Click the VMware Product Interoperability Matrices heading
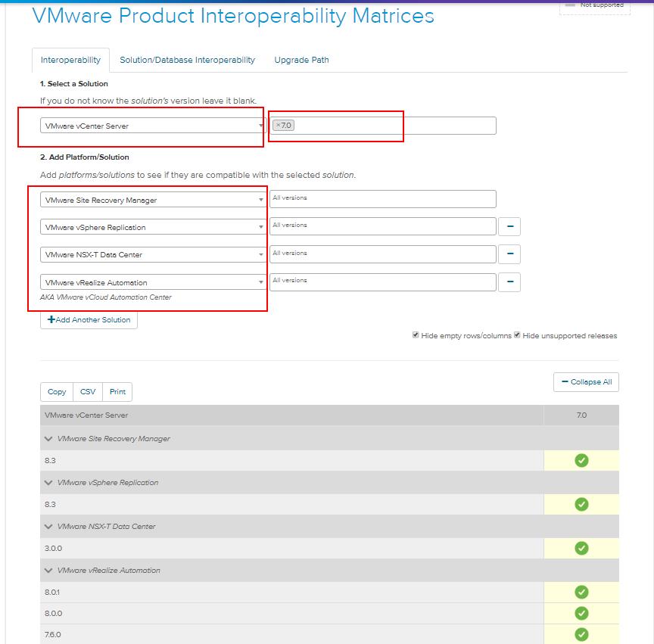This screenshot has width=654, height=644. point(233,16)
